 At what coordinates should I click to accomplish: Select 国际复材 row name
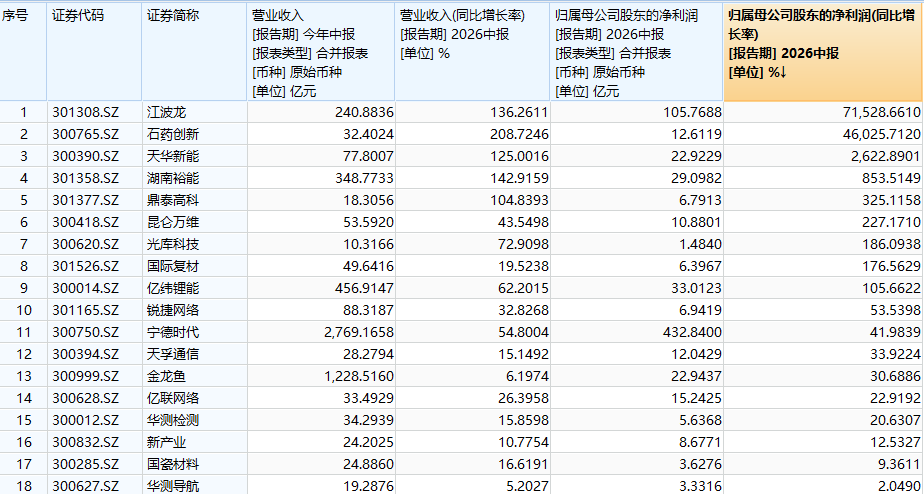point(173,266)
